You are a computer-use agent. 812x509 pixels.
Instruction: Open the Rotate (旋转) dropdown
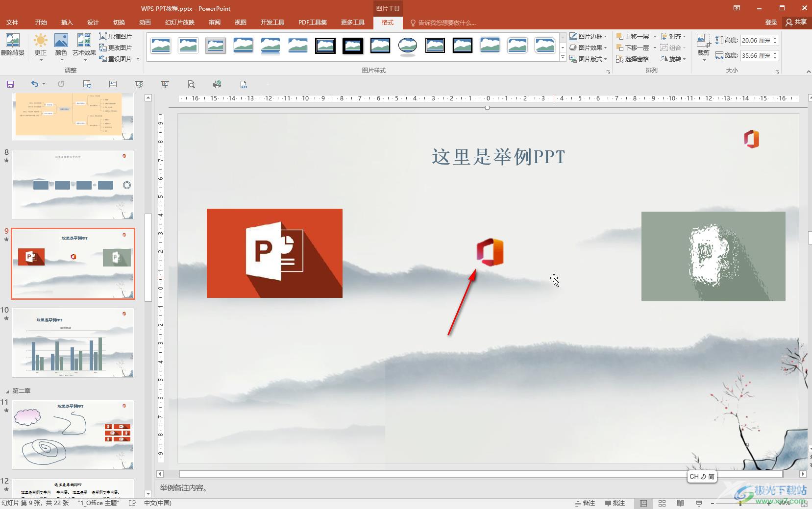click(673, 59)
